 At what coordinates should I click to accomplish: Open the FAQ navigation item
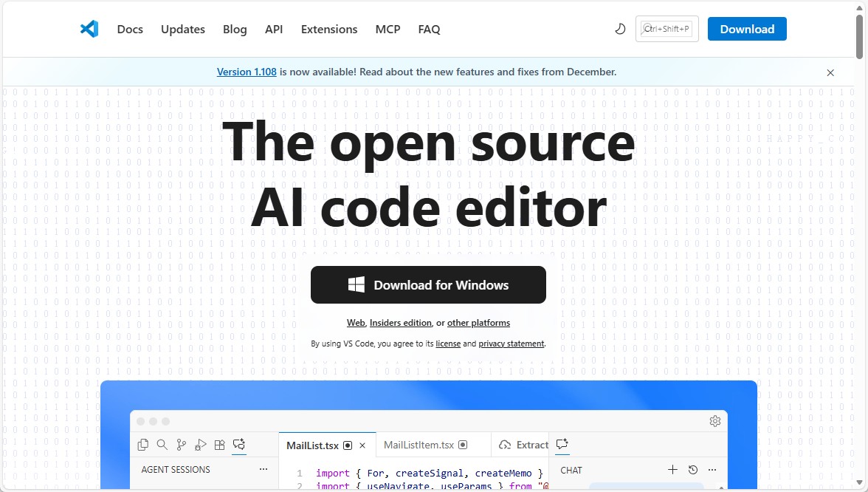click(429, 30)
